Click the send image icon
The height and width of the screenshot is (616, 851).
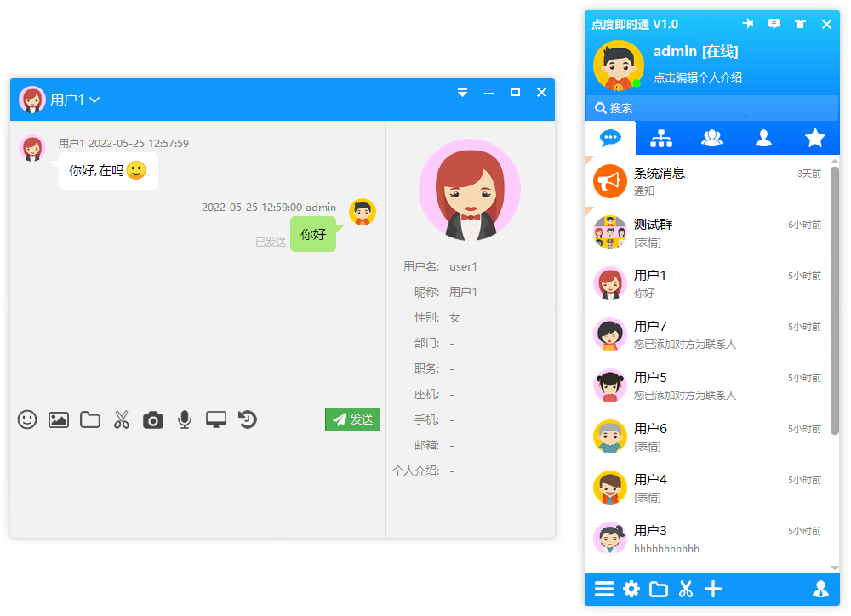tap(59, 419)
